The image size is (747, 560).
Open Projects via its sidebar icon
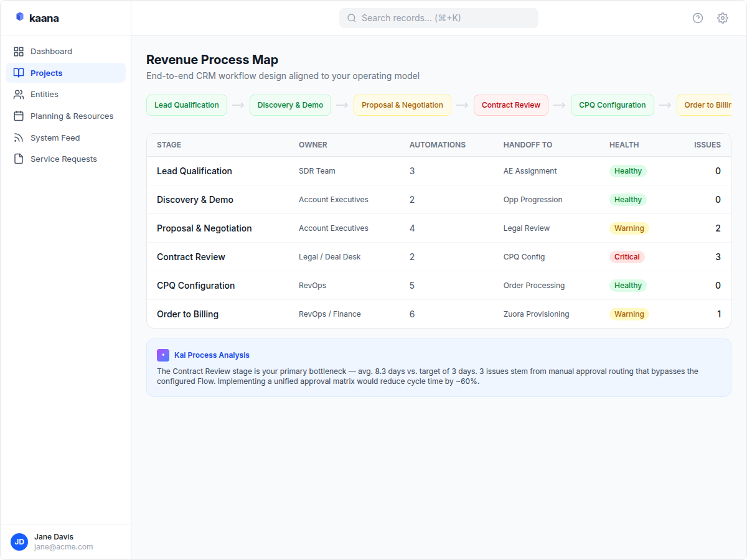(x=19, y=73)
